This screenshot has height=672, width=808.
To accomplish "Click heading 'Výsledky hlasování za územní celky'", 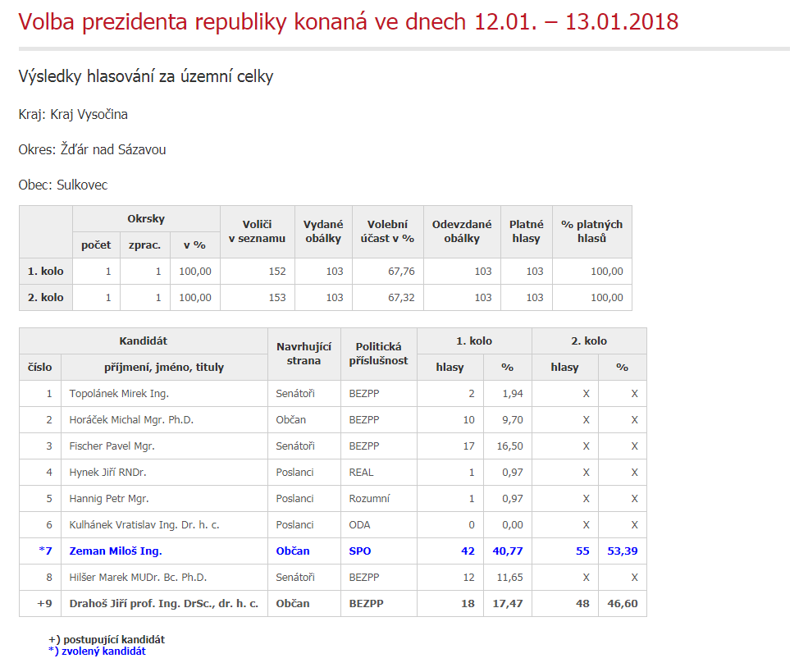I will (x=146, y=76).
